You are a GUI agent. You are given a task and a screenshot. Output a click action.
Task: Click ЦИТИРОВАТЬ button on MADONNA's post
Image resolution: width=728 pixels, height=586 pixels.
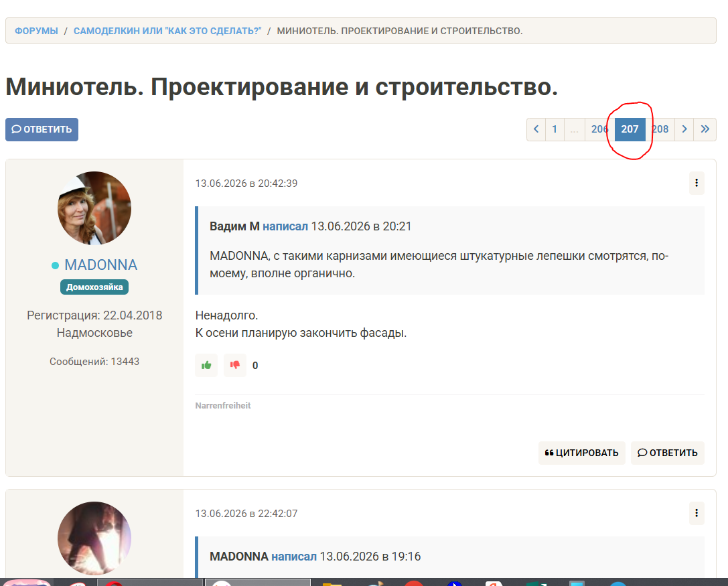(582, 453)
